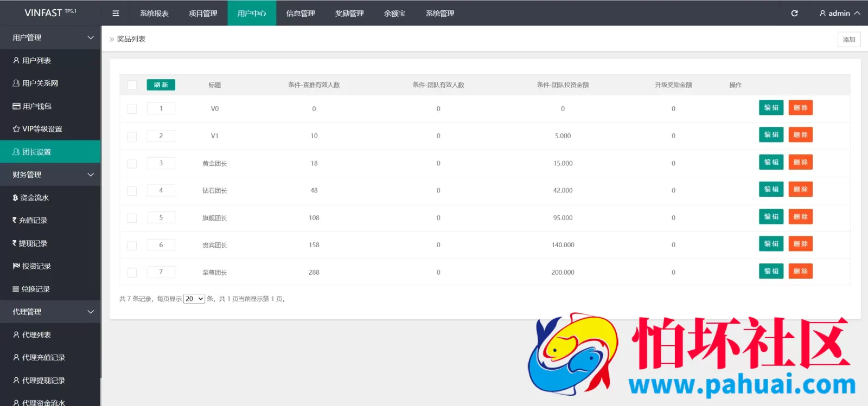Click the VINFAST logo text
Viewport: 868px width, 406px height.
[x=43, y=13]
